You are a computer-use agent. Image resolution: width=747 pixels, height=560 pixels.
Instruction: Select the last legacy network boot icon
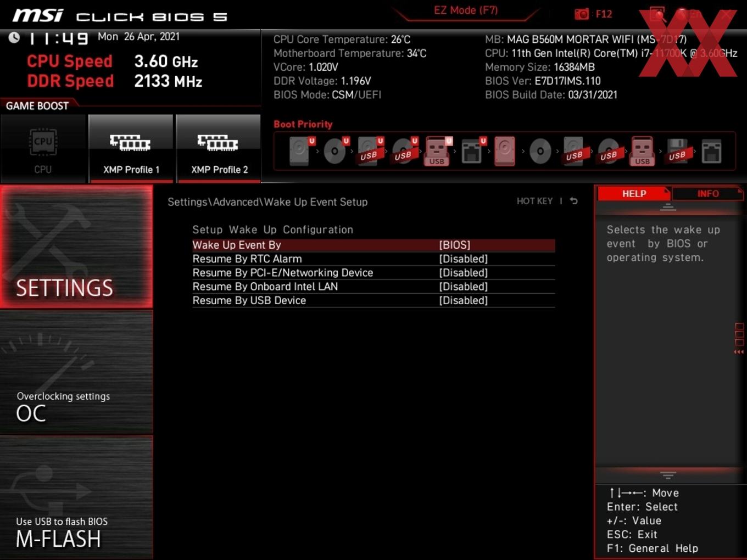(711, 151)
